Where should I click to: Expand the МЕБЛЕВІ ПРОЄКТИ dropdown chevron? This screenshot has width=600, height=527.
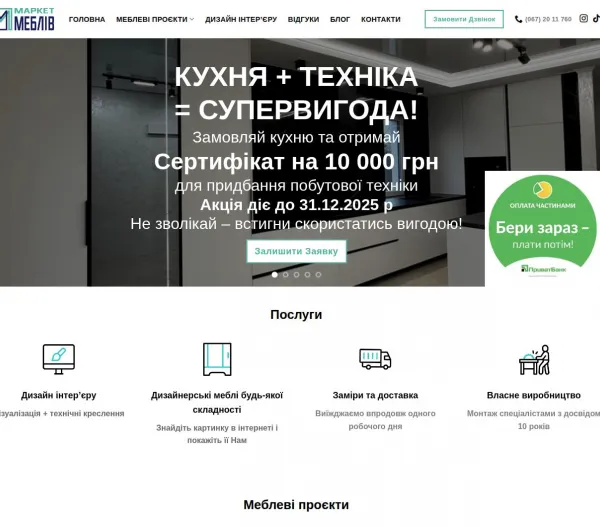(192, 19)
